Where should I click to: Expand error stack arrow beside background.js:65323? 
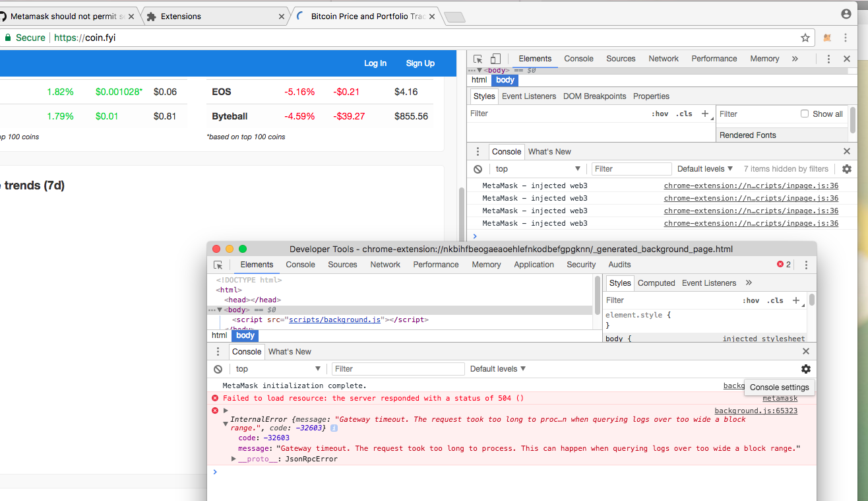pyautogui.click(x=226, y=411)
